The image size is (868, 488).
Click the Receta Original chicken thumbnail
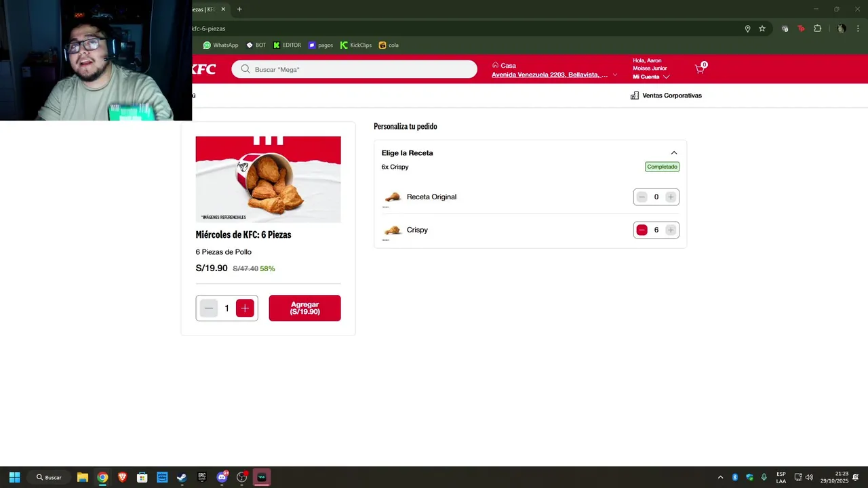tap(393, 197)
